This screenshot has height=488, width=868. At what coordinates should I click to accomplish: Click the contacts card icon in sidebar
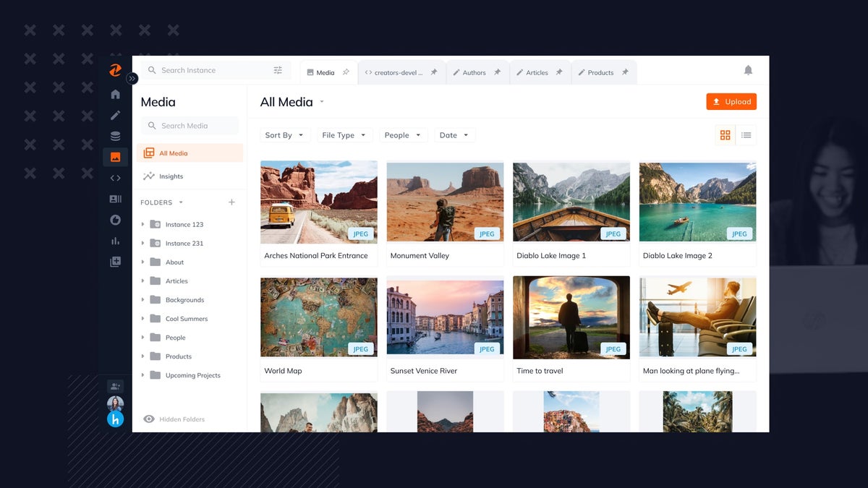point(115,199)
